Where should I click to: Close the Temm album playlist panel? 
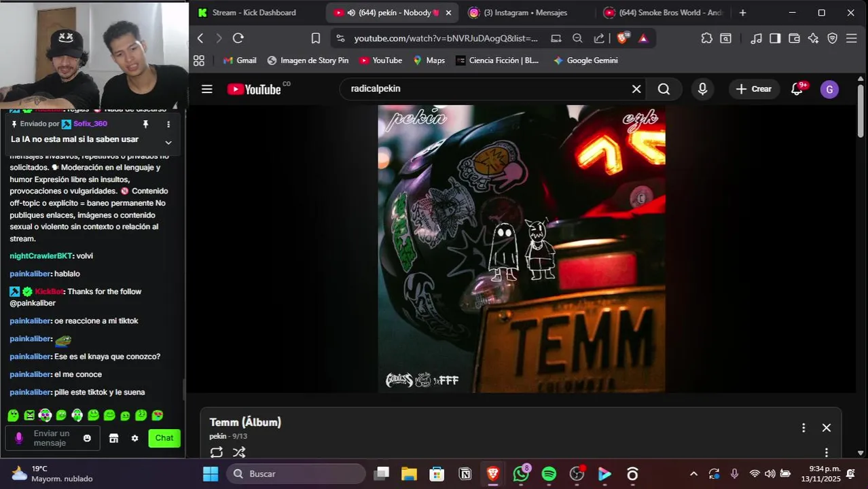point(827,428)
